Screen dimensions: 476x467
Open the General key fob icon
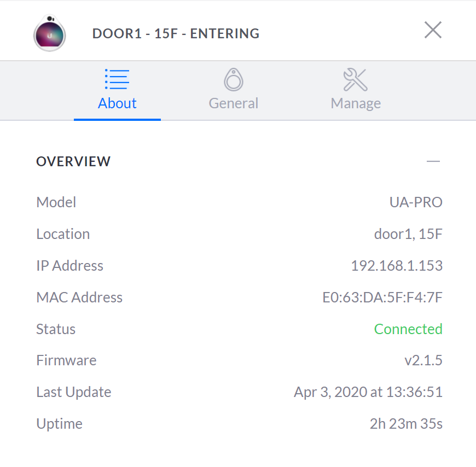point(234,79)
